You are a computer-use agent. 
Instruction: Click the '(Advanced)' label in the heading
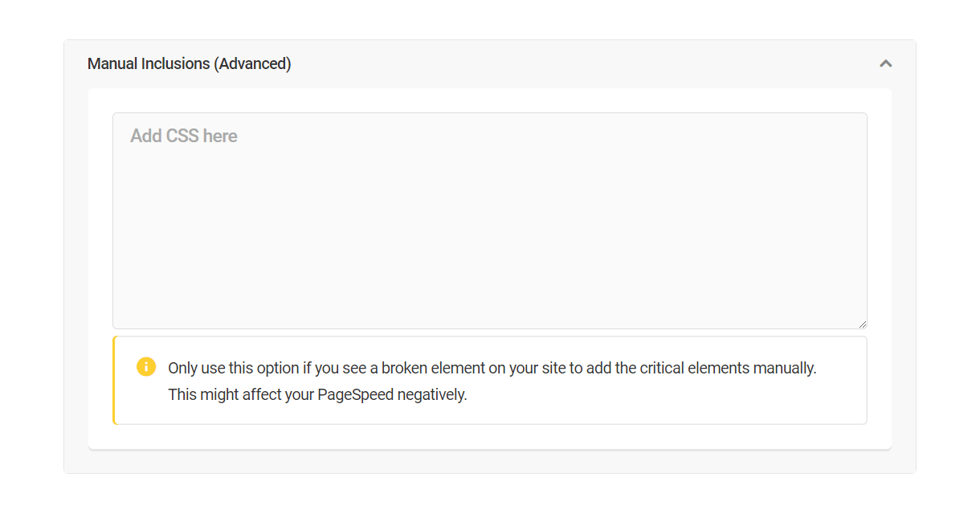252,63
